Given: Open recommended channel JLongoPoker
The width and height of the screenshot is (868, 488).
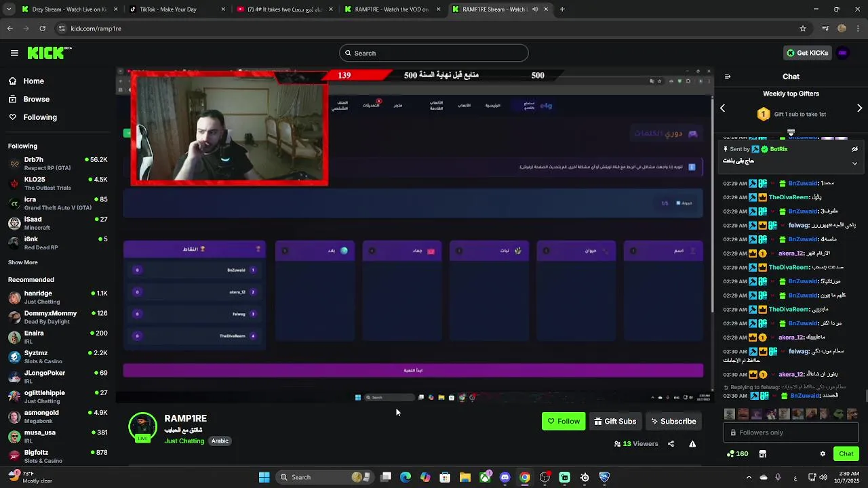Looking at the screenshot, I should click(x=58, y=376).
